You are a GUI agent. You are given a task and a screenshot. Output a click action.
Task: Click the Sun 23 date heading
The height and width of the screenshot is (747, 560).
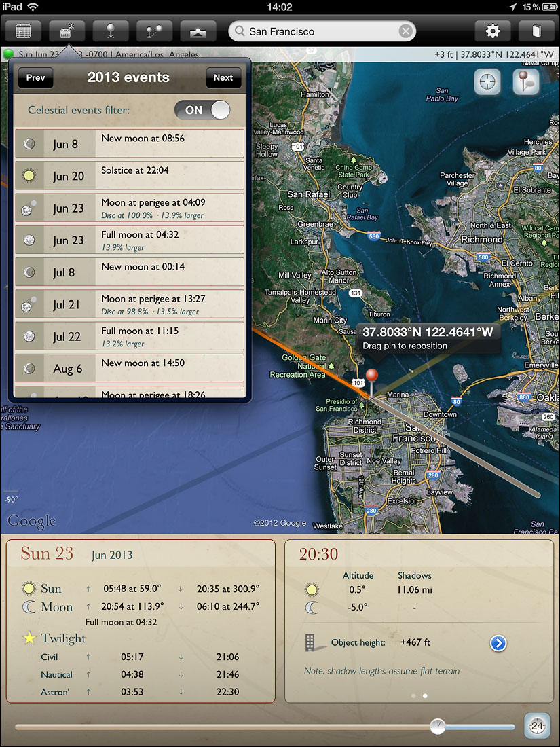point(47,553)
